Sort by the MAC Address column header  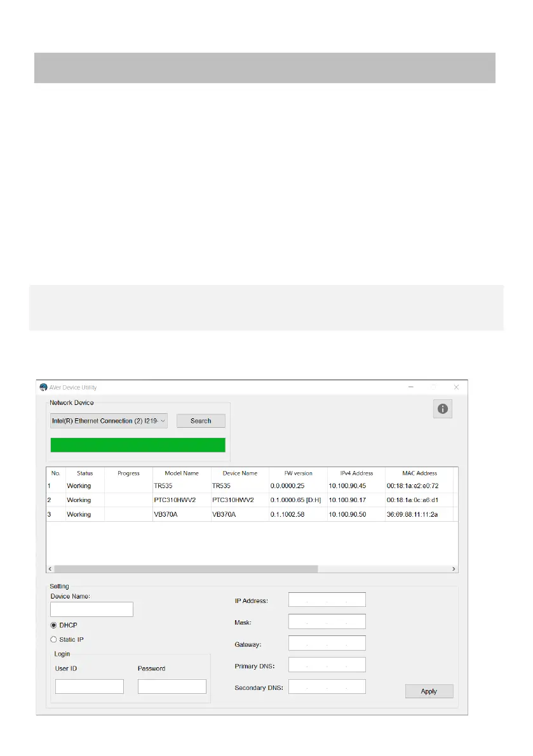coord(420,473)
